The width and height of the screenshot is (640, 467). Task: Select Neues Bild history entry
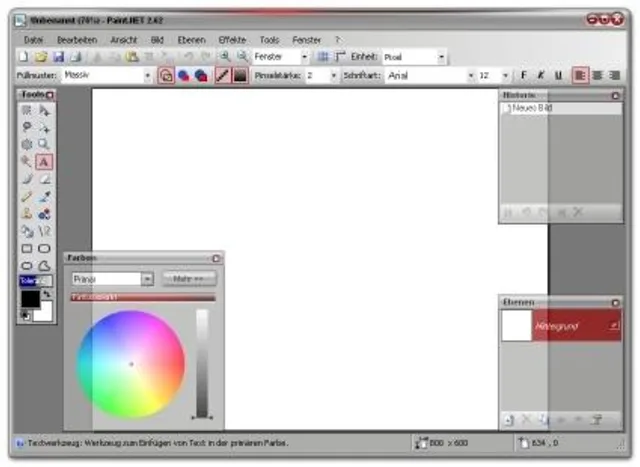pyautogui.click(x=561, y=108)
